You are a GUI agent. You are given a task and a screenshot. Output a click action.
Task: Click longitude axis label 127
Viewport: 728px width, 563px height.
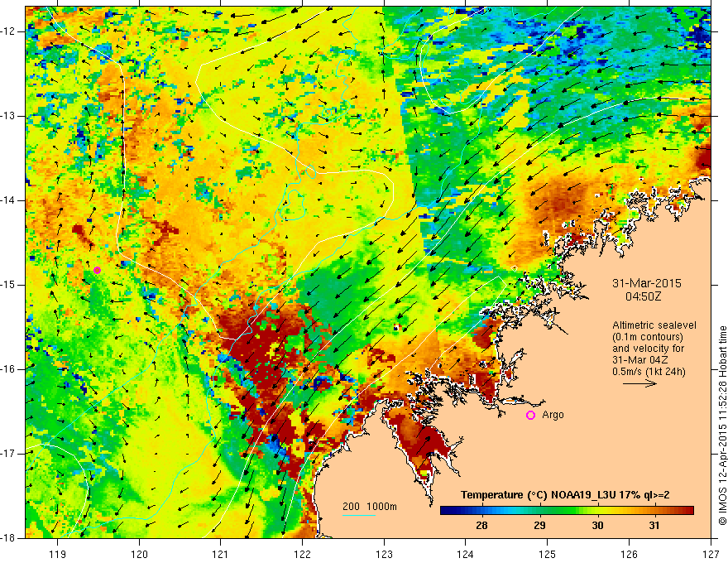tap(711, 554)
